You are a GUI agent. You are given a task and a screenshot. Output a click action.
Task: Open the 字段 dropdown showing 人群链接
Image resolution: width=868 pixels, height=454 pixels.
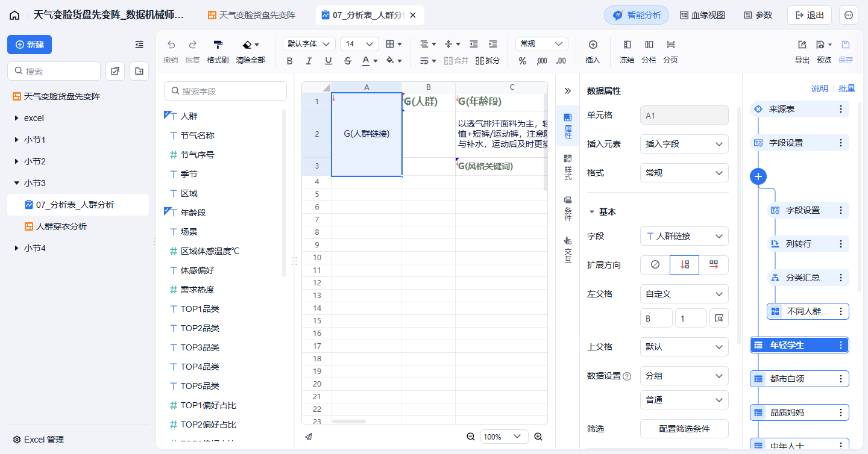684,236
